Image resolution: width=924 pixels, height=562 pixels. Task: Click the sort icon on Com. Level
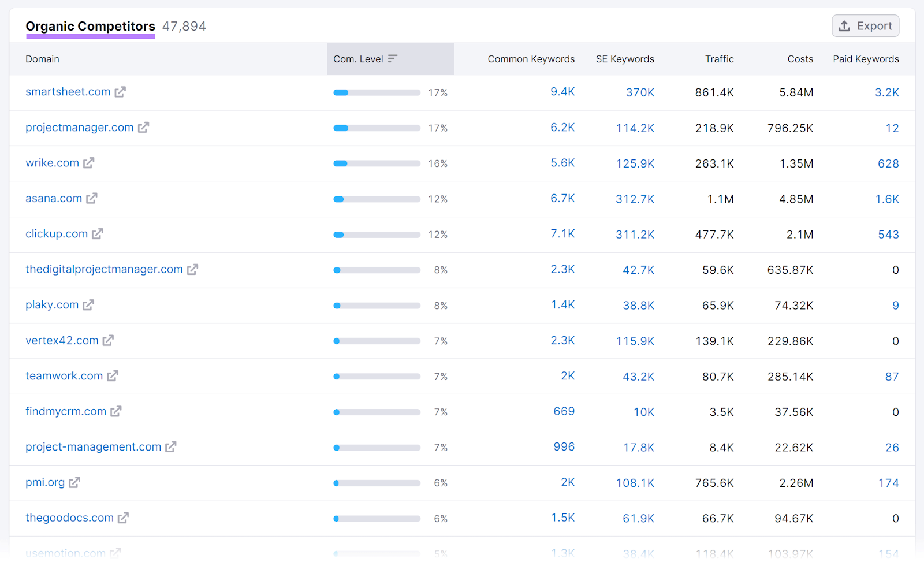click(393, 58)
